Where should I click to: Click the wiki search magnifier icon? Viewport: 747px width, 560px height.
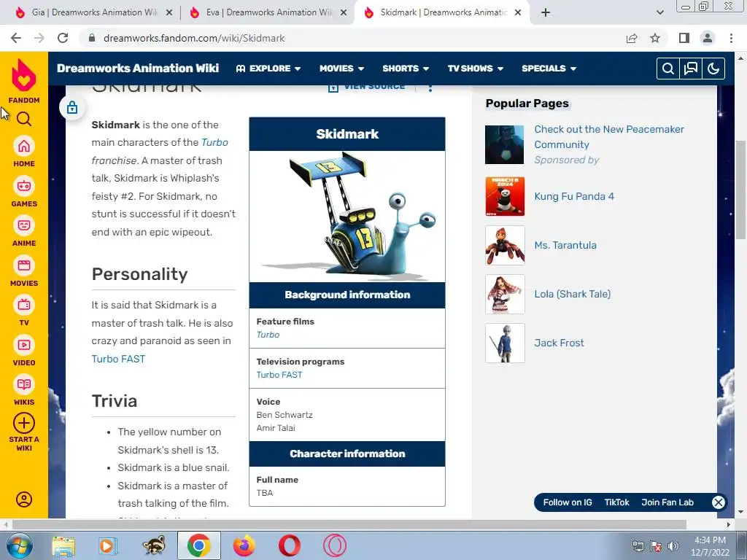coord(668,69)
